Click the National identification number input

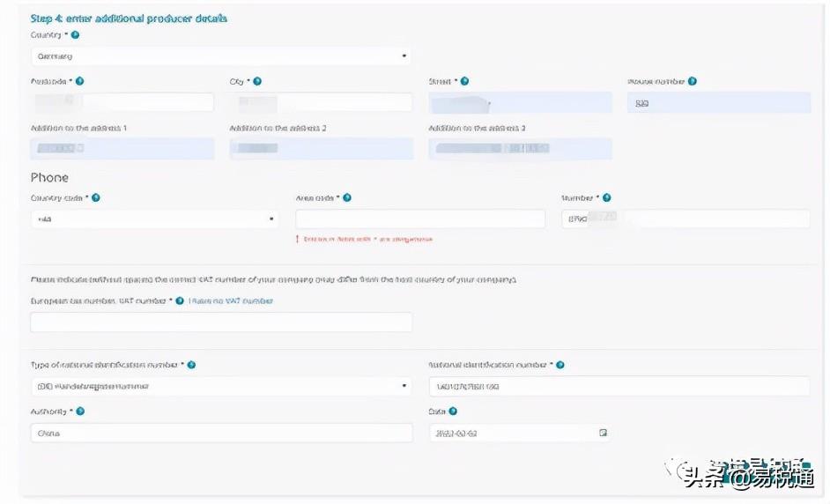619,387
